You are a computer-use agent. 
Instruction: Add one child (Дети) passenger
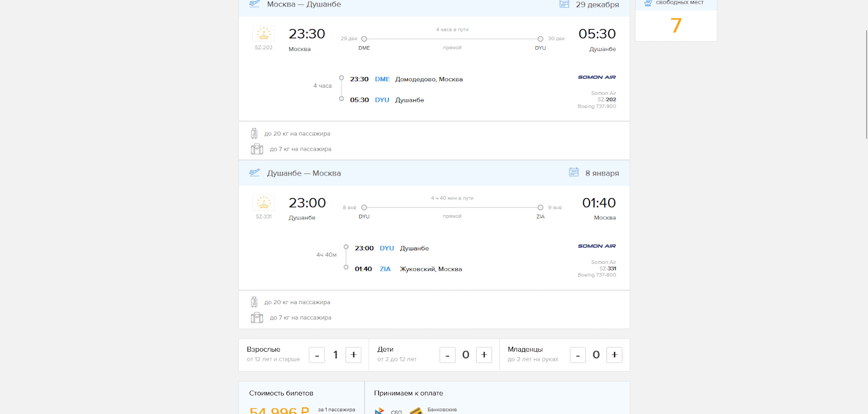click(x=484, y=355)
